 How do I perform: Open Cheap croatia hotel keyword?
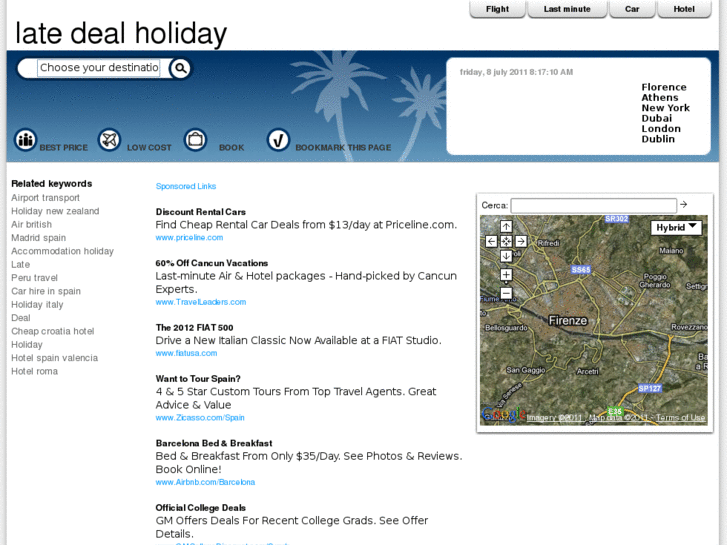[53, 331]
